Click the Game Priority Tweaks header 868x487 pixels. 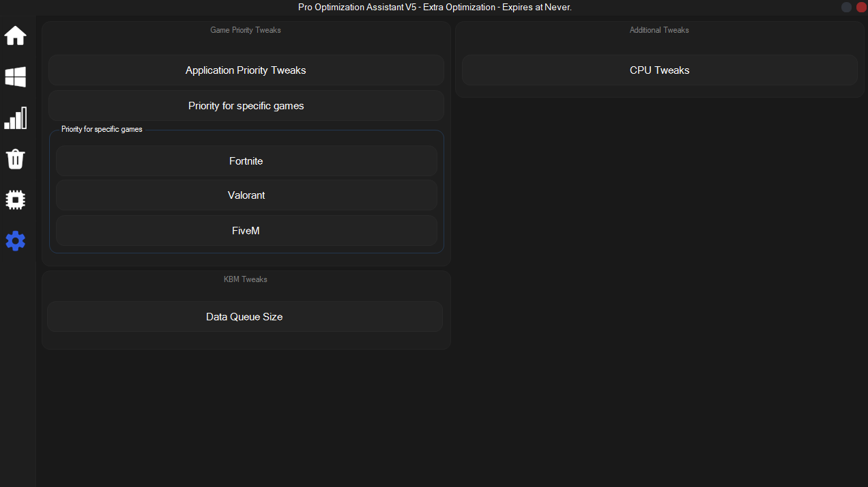point(246,30)
